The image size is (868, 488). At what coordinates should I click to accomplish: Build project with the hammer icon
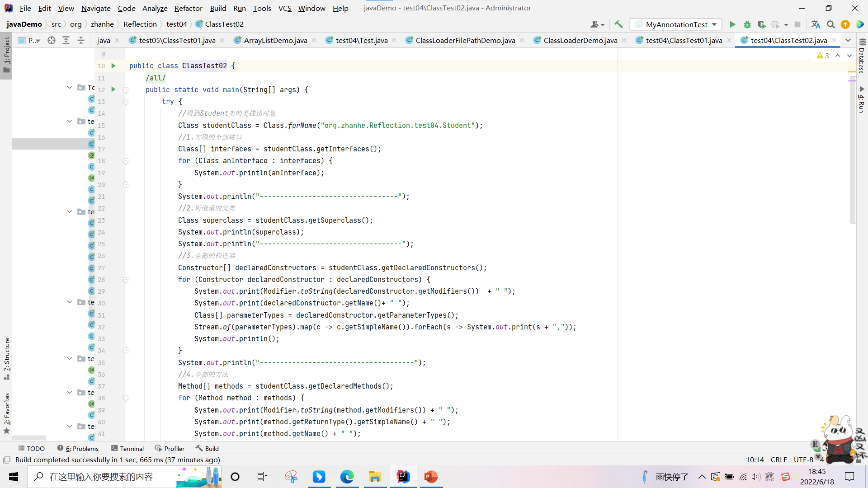click(618, 24)
